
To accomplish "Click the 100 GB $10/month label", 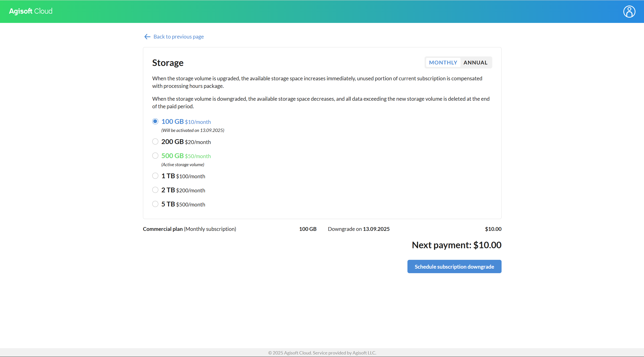I will [x=186, y=122].
